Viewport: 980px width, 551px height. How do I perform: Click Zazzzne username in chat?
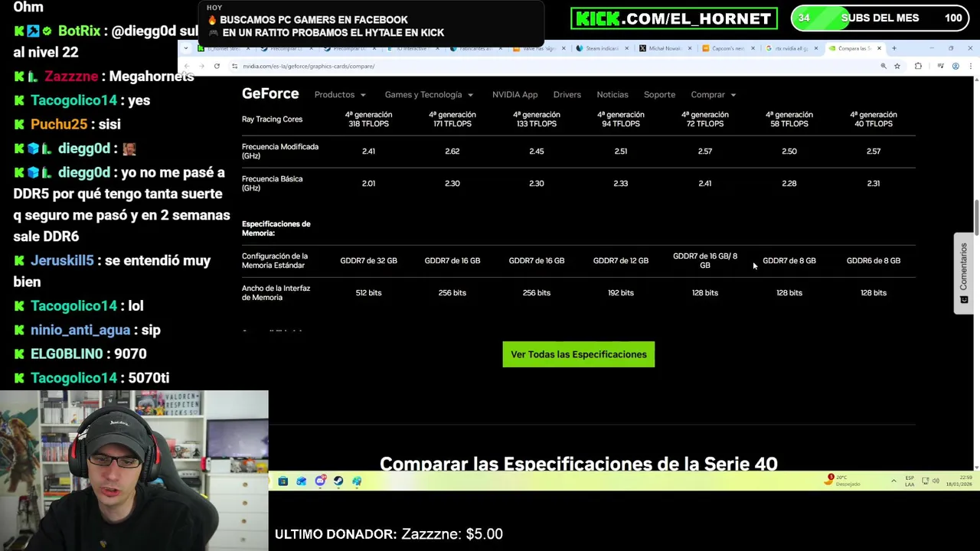pos(71,76)
